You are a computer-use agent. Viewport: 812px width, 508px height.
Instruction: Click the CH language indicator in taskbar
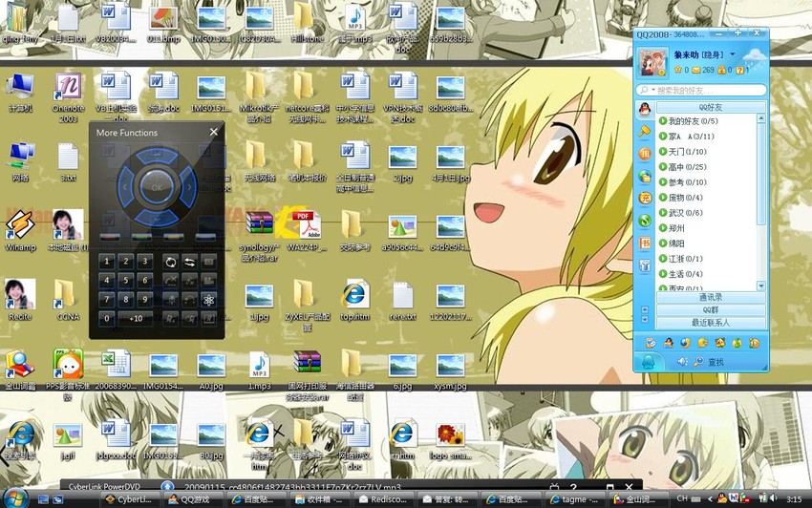(682, 498)
